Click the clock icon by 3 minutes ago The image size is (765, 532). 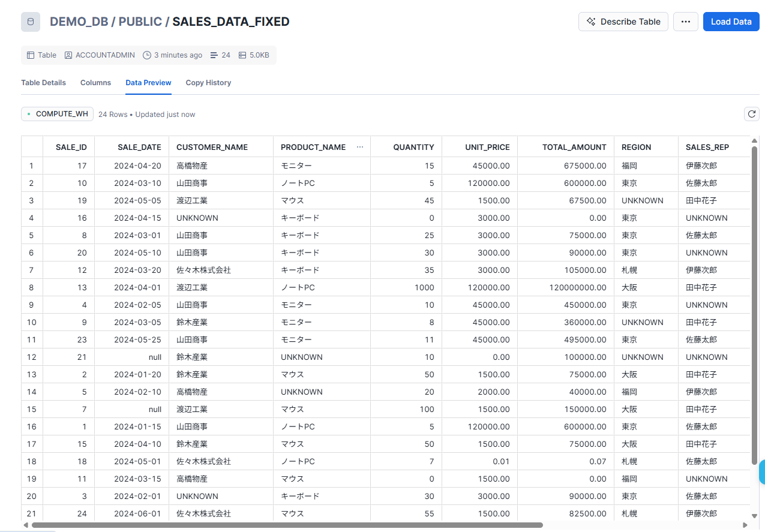[x=147, y=55]
